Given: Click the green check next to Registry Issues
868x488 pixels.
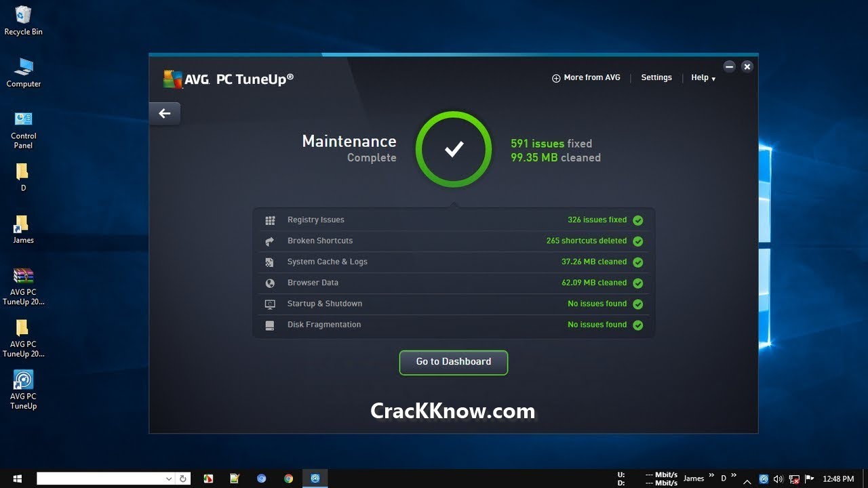Looking at the screenshot, I should (638, 220).
